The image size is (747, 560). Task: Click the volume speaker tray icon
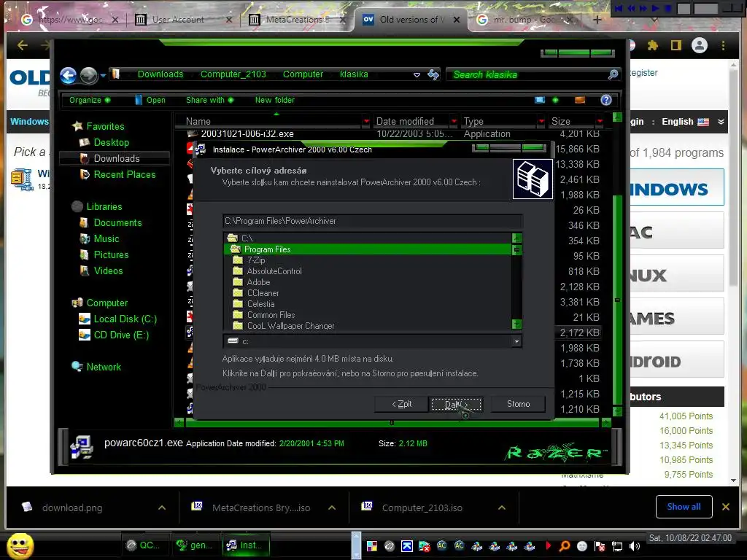[634, 546]
